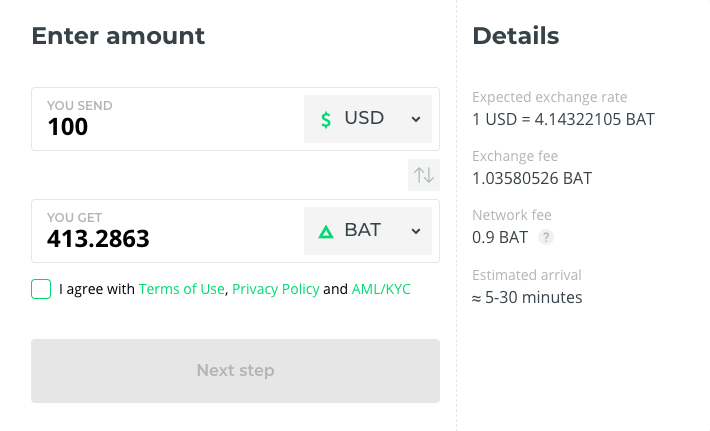Click the Details heading

[x=515, y=36]
